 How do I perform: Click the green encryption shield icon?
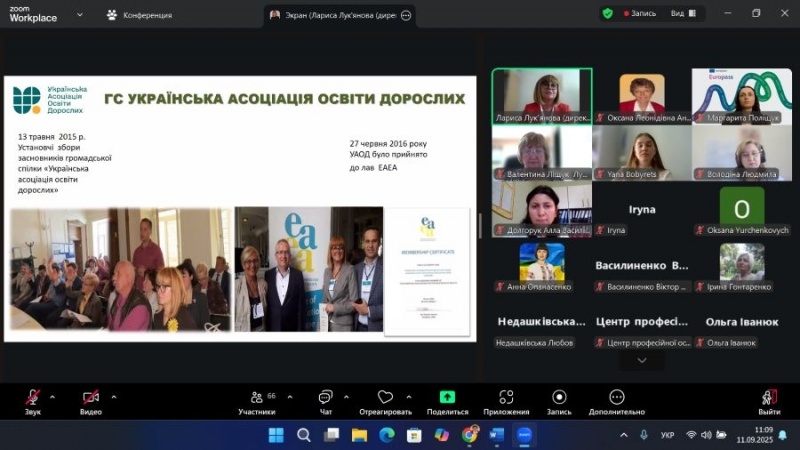click(607, 14)
